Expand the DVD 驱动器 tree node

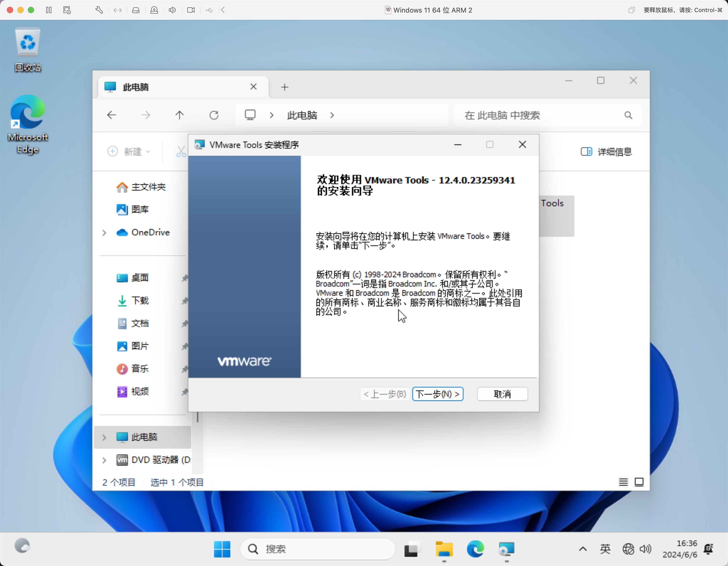(104, 460)
